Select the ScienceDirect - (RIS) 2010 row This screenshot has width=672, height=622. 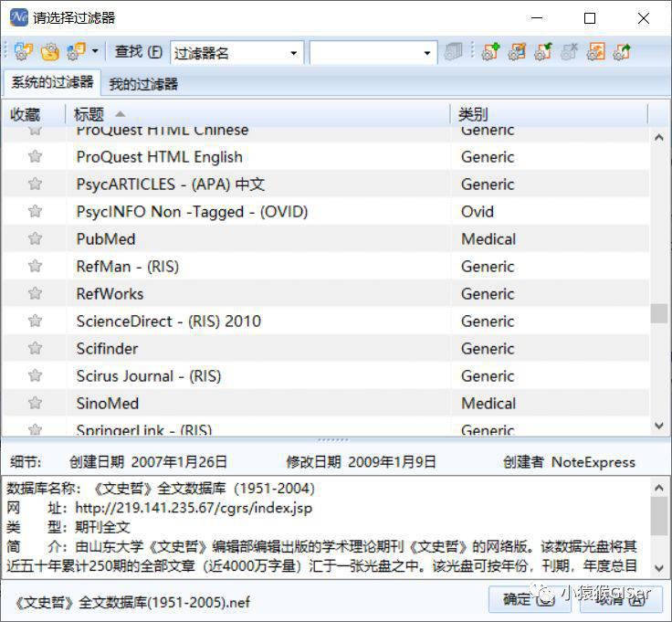168,321
